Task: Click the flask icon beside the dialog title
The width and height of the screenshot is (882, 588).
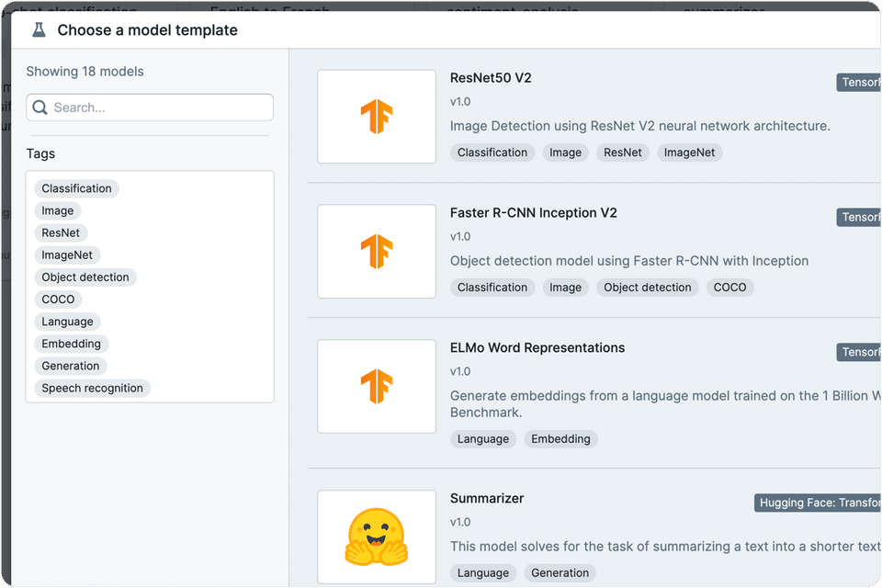Action: tap(39, 29)
